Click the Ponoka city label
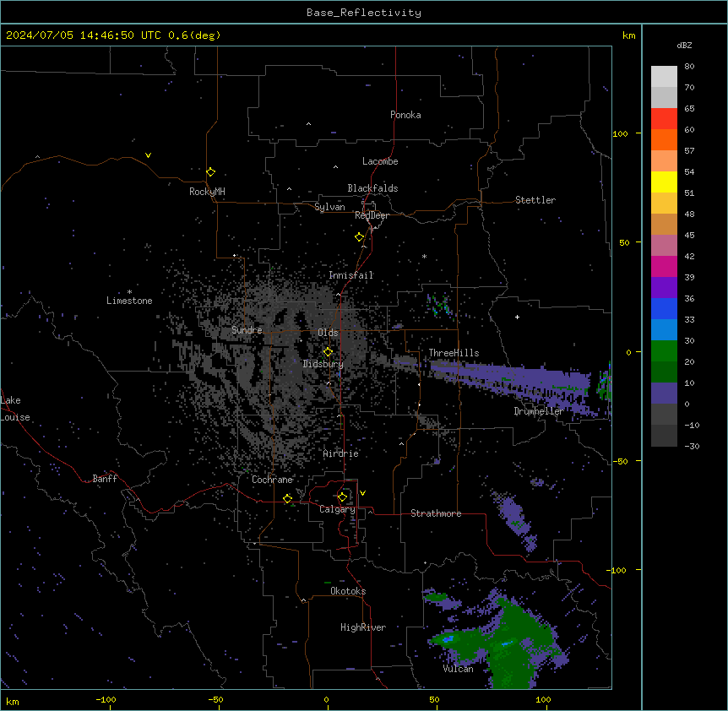The image size is (728, 711). pos(405,115)
